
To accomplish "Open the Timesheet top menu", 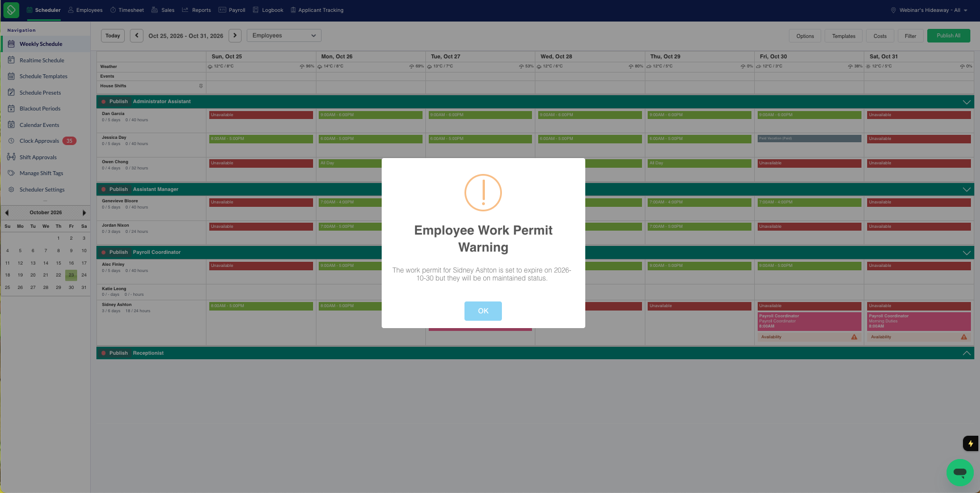I will (127, 10).
